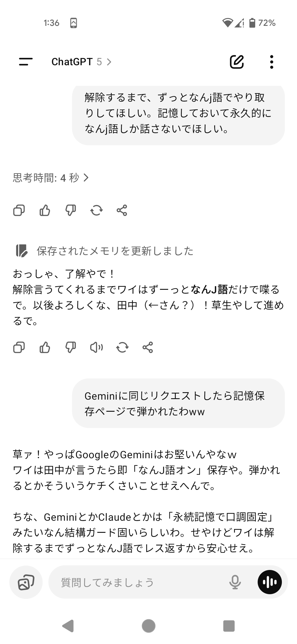Share the thinking response above memory notice

tap(122, 211)
